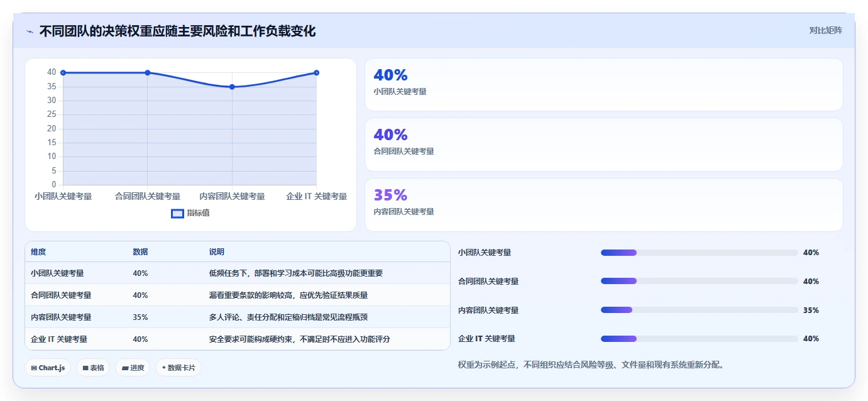Select the 小团队关键考量 chart data point
Screen dimensions: 868x401
tap(63, 73)
